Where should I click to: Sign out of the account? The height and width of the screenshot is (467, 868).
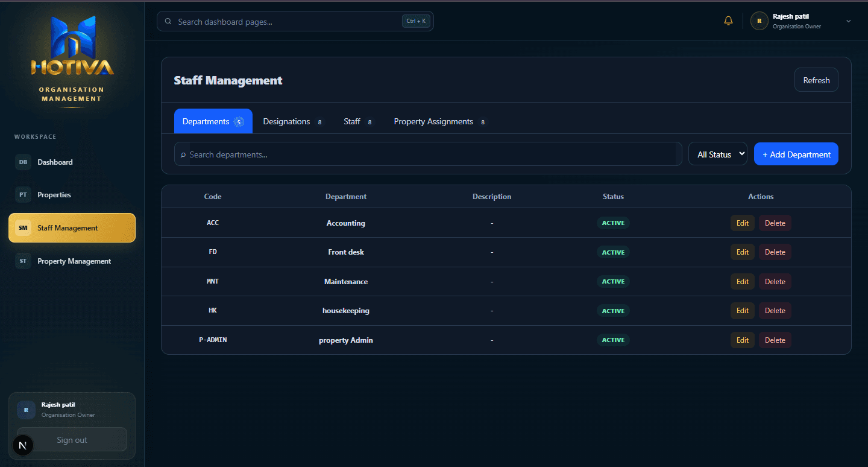coord(72,440)
